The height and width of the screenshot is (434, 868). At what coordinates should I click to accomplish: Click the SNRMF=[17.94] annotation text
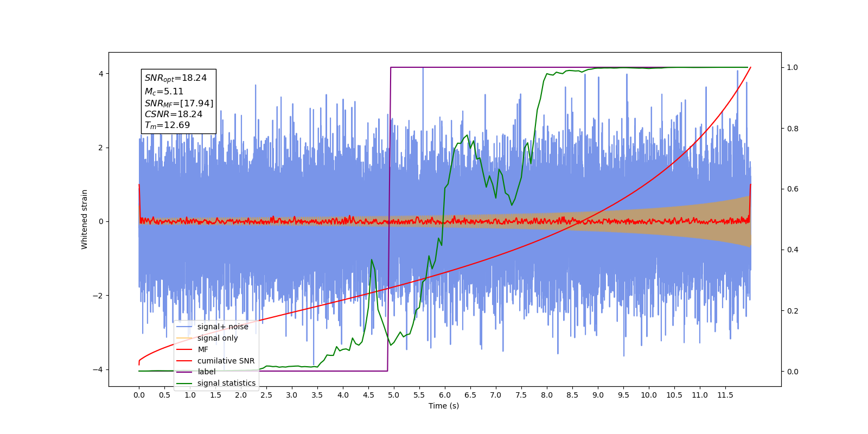179,103
